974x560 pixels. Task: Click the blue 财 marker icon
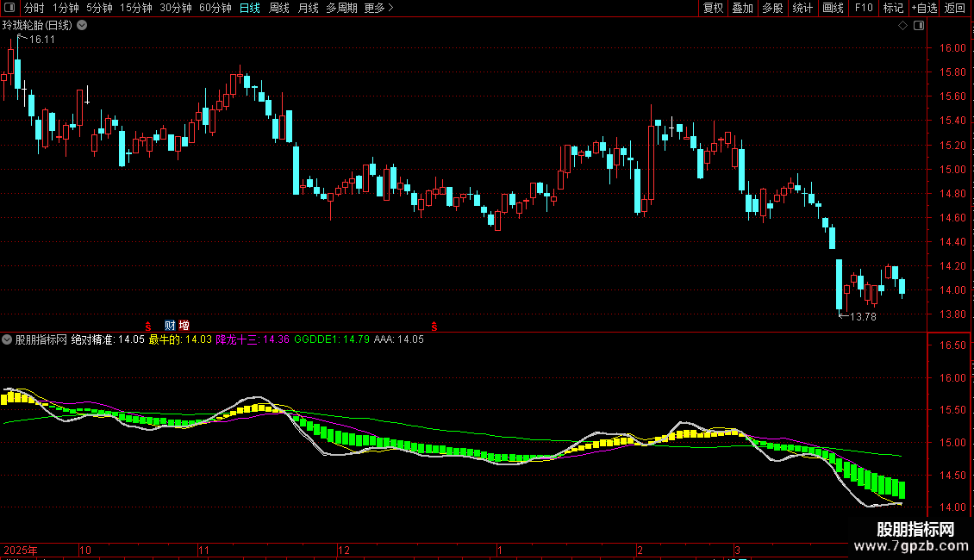coord(170,326)
